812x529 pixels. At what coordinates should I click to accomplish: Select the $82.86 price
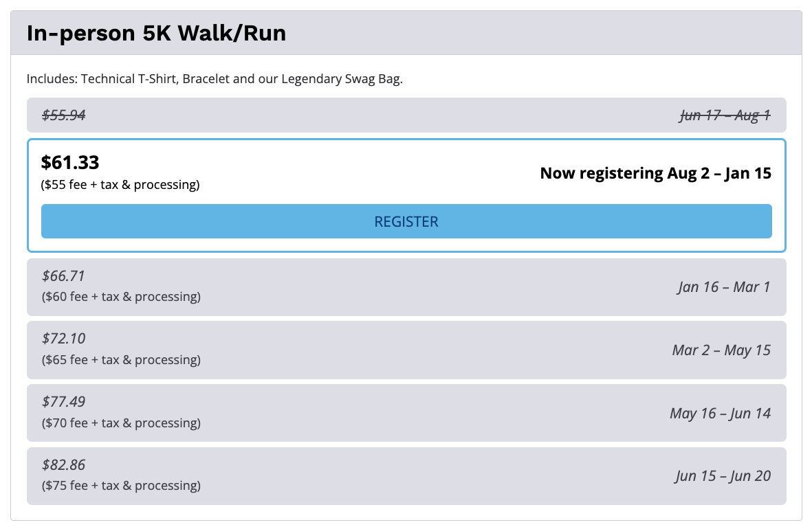[x=63, y=465]
